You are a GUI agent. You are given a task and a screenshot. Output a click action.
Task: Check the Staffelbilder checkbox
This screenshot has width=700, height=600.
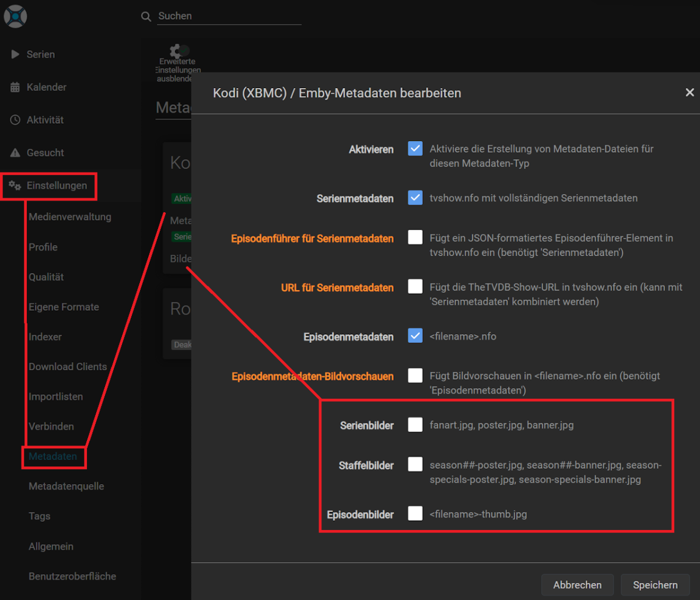click(x=415, y=465)
